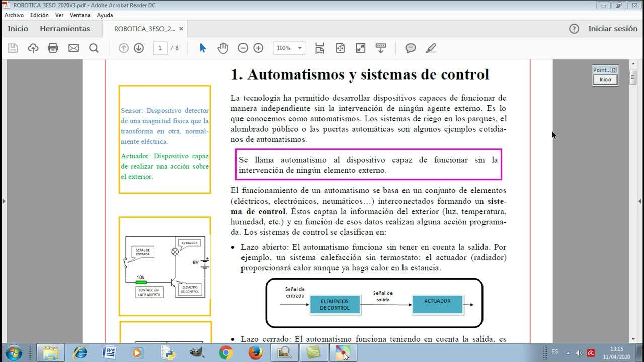Zoom in with the plus icon
This screenshot has width=644, height=362.
point(258,48)
